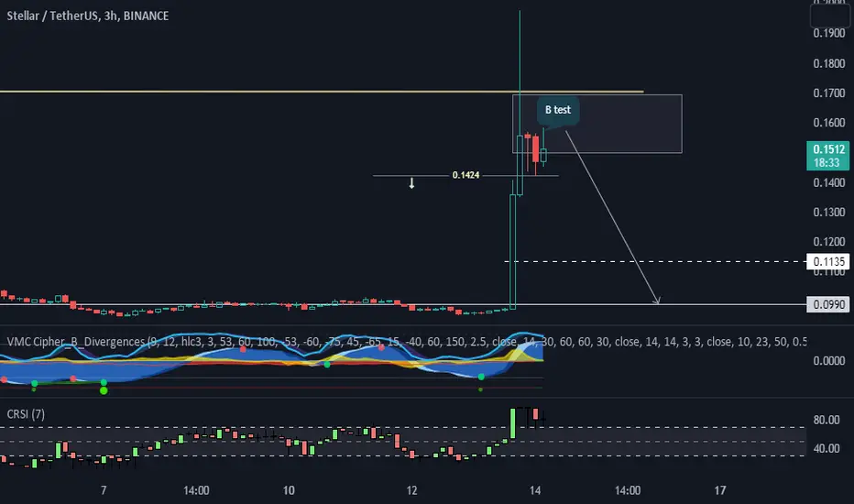Click the date label 14 on time axis
The image size is (854, 504).
(535, 490)
